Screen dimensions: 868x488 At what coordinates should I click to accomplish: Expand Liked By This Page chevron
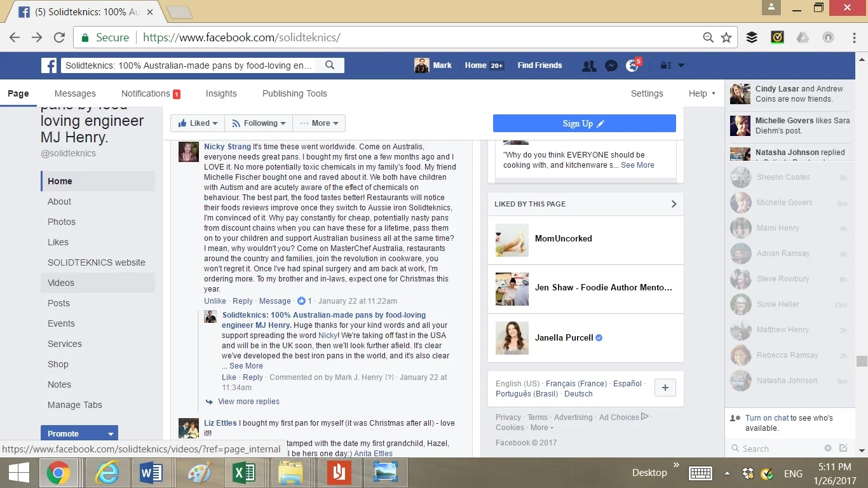(x=674, y=204)
